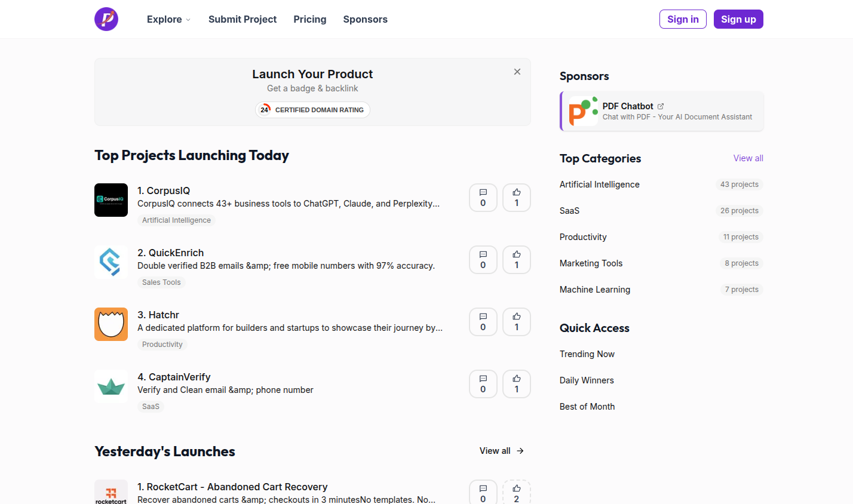Upvote QuickEnrich with the thumbs-up button
Image resolution: width=853 pixels, height=504 pixels.
click(x=517, y=260)
